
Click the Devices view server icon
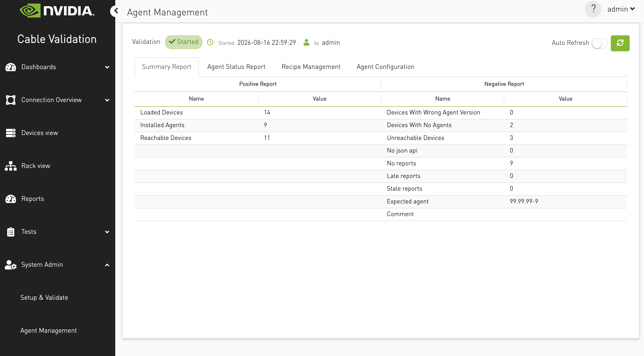pos(10,133)
